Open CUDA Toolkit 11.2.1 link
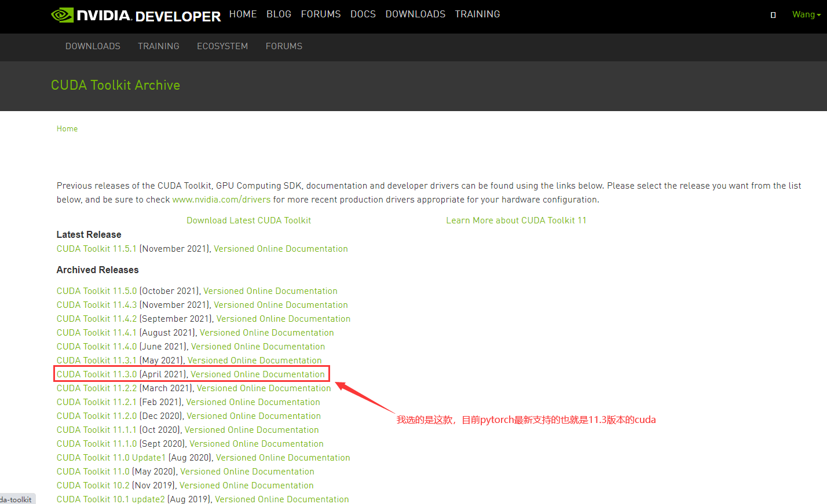 [97, 402]
